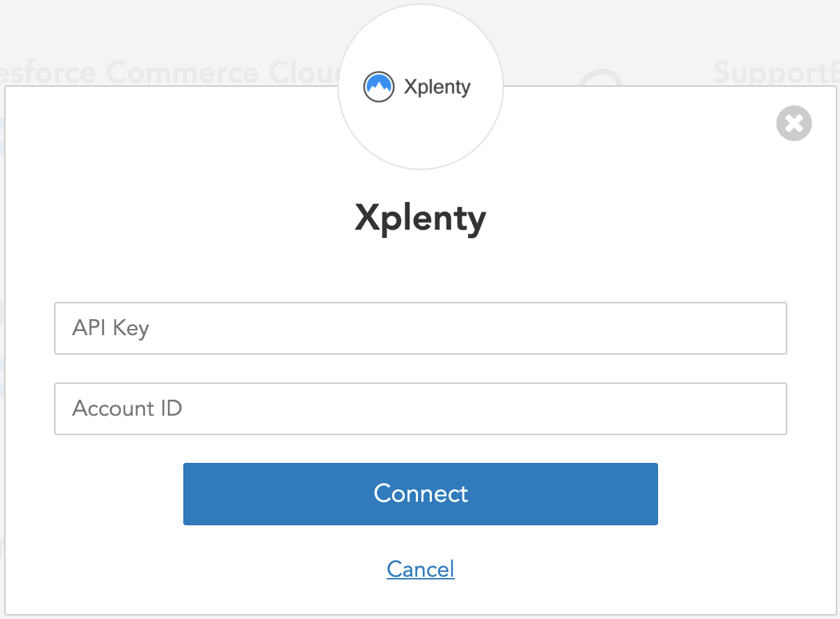
Task: Click the Connect label on the blue button
Action: point(420,493)
